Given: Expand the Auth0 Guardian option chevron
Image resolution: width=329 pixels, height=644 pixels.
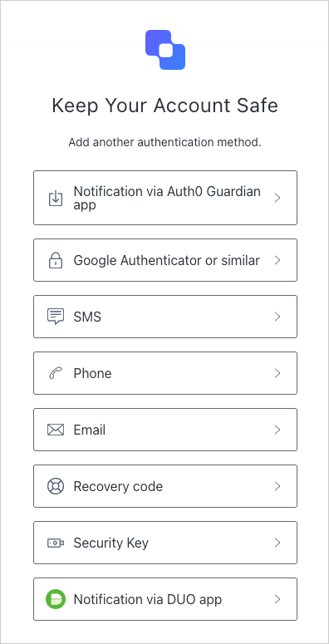Looking at the screenshot, I should 277,198.
